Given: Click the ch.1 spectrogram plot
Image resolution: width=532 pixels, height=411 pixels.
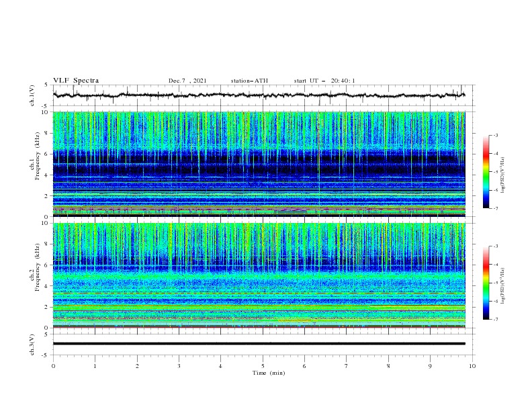Looking at the screenshot, I should point(259,164).
